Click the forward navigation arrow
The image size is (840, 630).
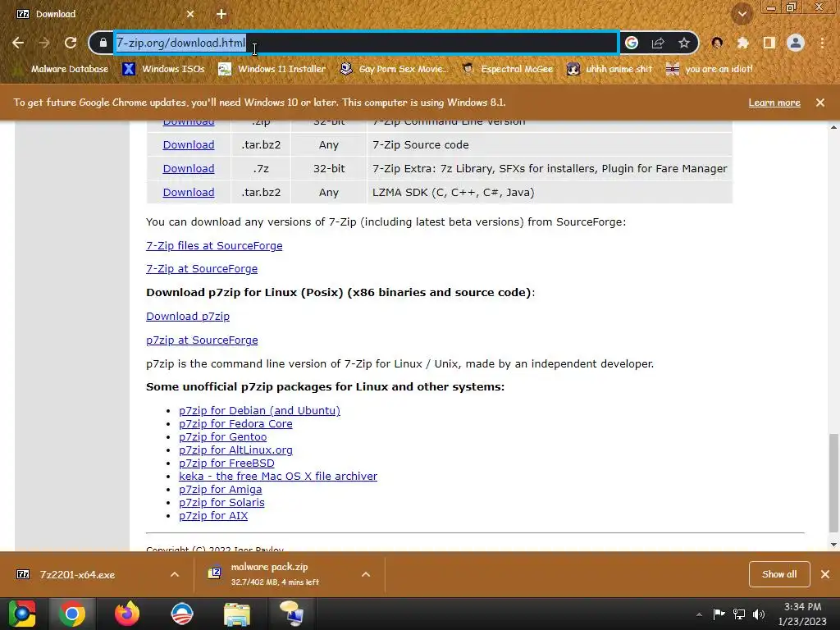click(x=44, y=43)
